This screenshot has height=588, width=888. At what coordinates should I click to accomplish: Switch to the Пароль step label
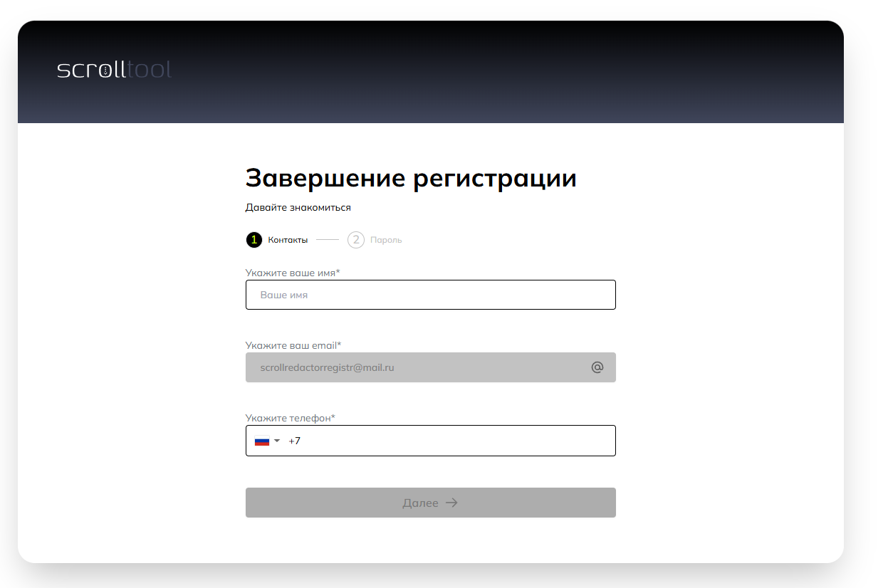386,240
